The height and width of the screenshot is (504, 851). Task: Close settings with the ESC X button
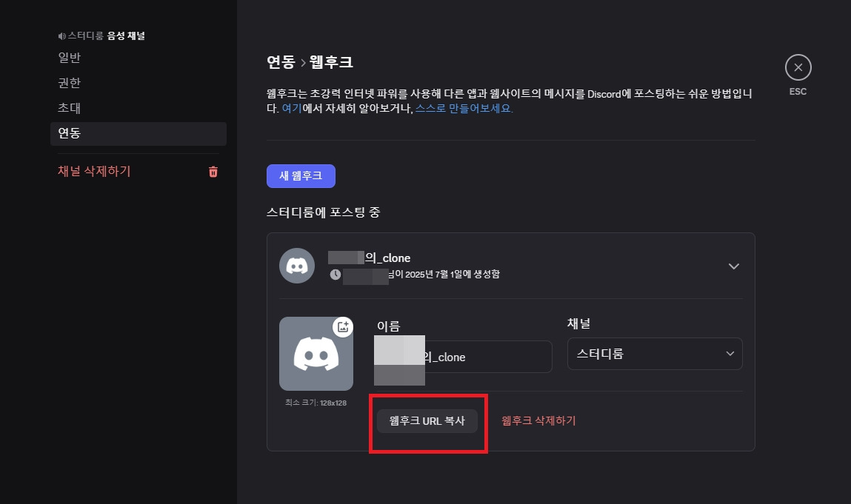pyautogui.click(x=798, y=68)
